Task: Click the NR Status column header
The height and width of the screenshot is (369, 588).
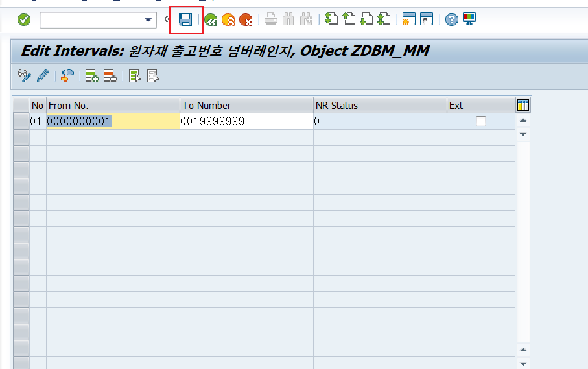Action: click(380, 105)
